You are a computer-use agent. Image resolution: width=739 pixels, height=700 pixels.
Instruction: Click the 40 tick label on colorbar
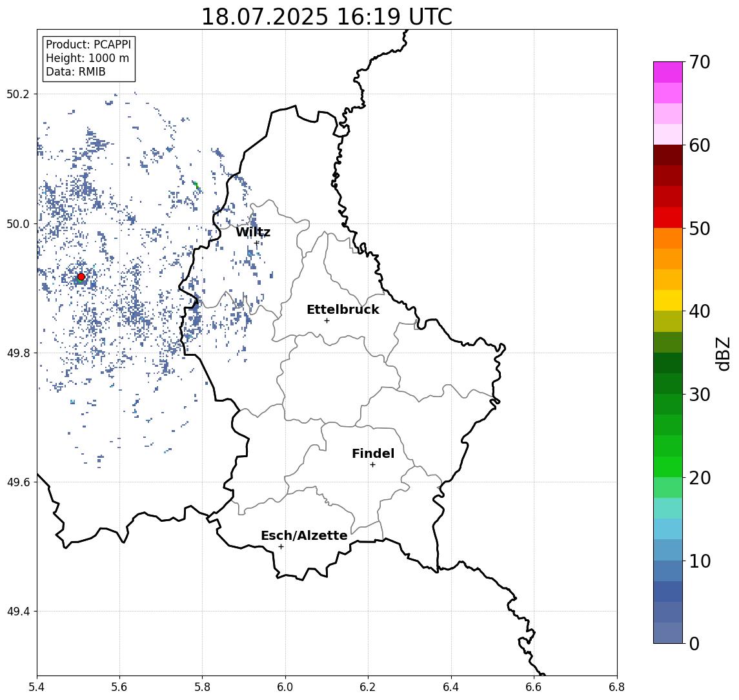point(700,311)
